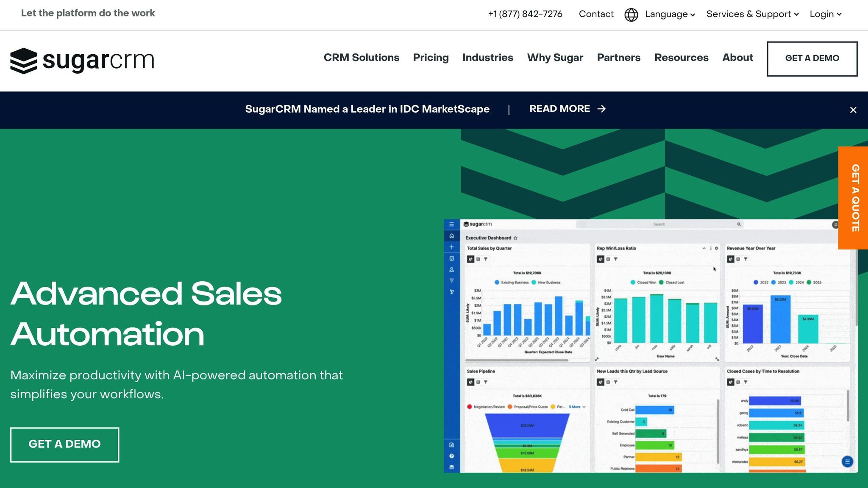Click the funnel pipeline icon in dashboard sidebar
The width and height of the screenshot is (868, 488).
[452, 280]
